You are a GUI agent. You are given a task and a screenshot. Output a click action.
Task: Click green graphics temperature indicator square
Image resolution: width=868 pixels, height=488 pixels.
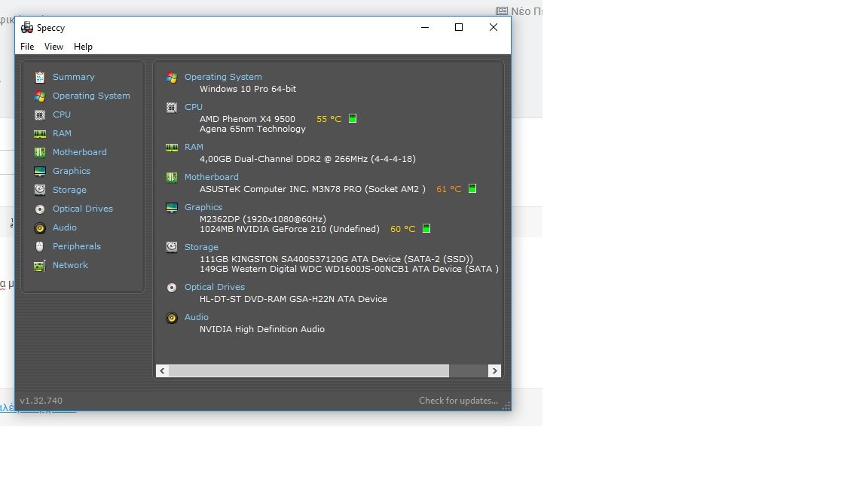point(426,228)
